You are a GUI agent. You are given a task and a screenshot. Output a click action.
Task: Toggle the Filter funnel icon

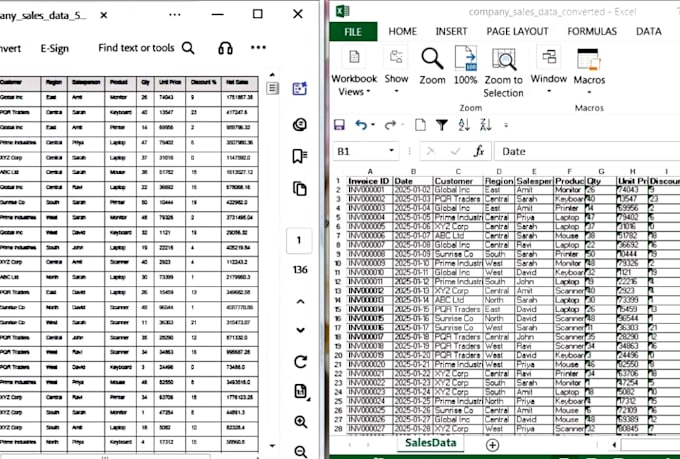pos(441,125)
